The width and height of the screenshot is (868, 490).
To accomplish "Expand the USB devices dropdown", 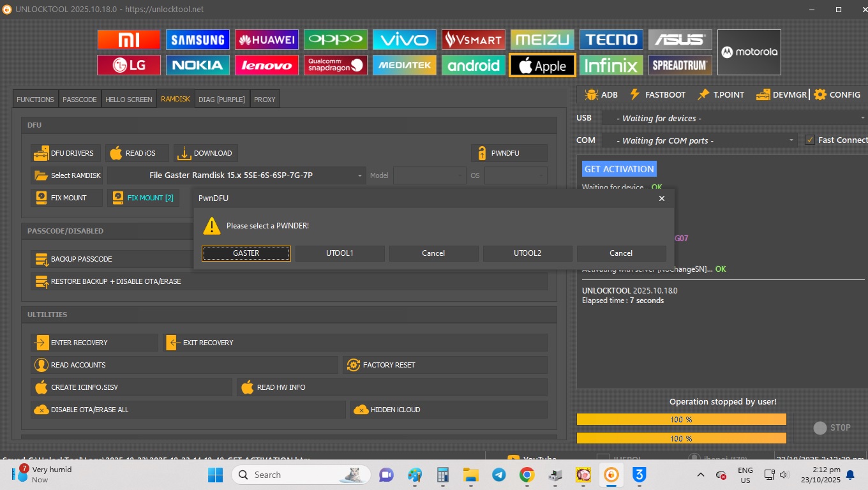I will tap(733, 118).
